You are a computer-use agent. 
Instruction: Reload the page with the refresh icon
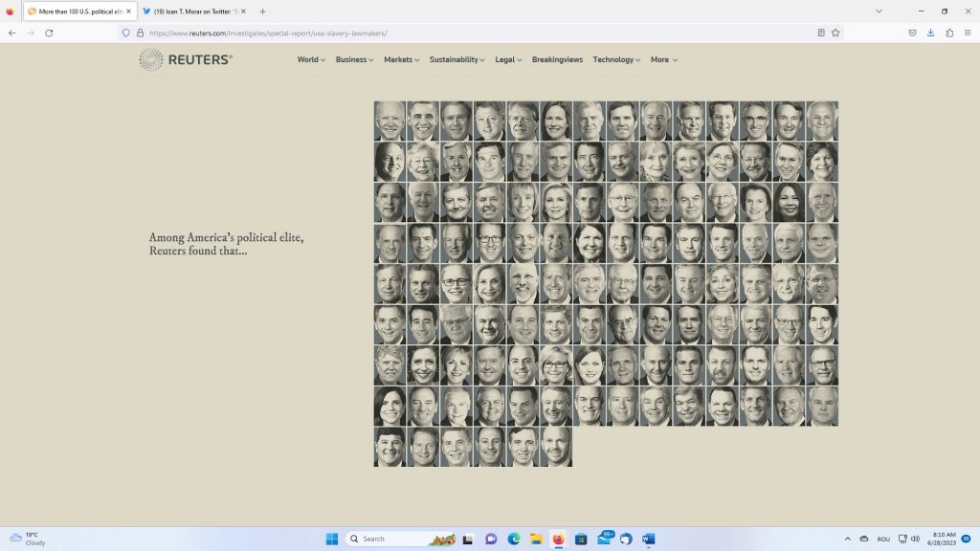click(x=49, y=33)
